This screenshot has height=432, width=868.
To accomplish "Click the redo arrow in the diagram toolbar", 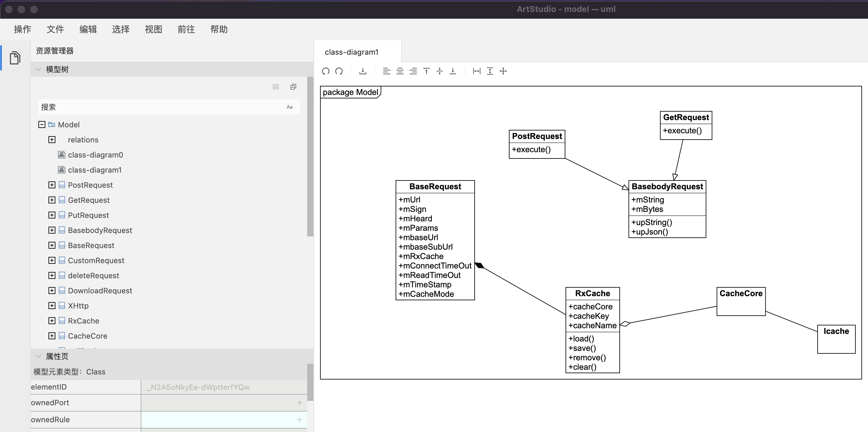I will (x=339, y=71).
